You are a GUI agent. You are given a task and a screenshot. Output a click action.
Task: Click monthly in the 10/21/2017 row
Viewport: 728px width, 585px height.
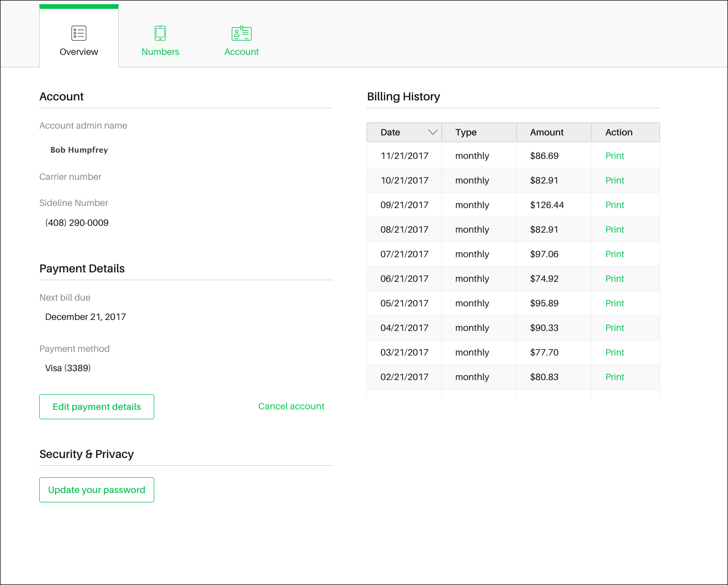[472, 180]
